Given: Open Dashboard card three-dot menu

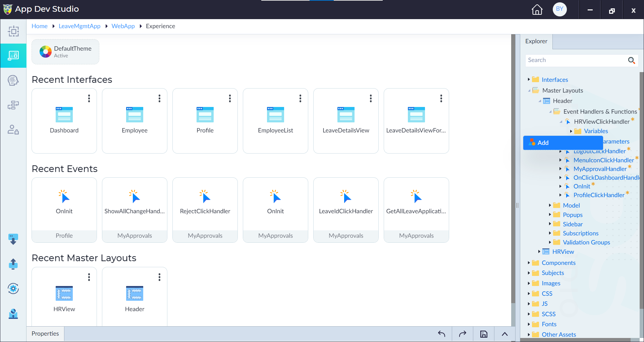Looking at the screenshot, I should [x=89, y=98].
